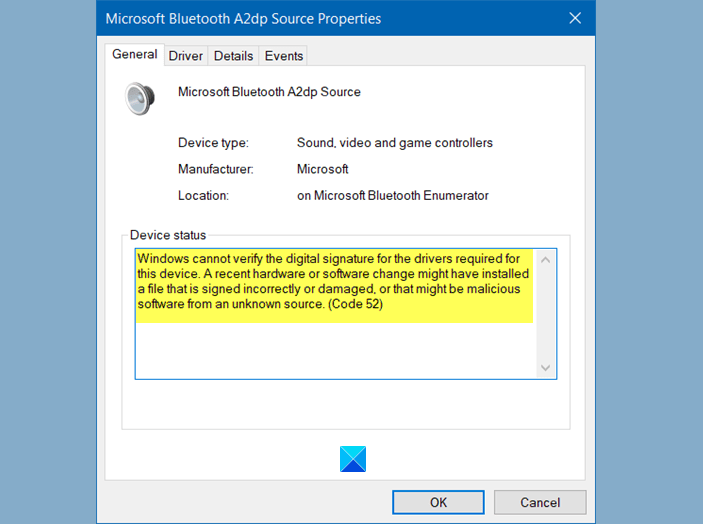
Task: Click the device status scroll down arrow
Action: 545,368
